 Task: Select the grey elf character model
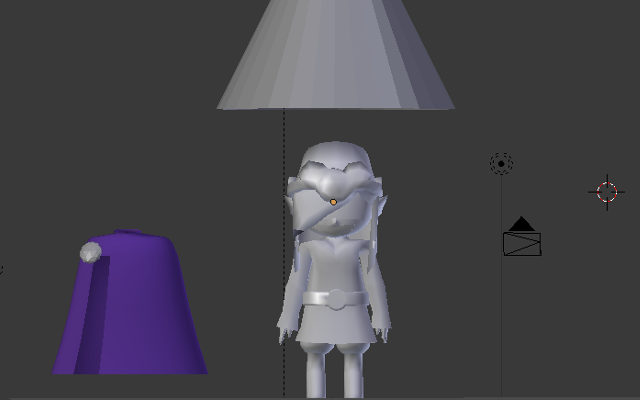coord(334,269)
